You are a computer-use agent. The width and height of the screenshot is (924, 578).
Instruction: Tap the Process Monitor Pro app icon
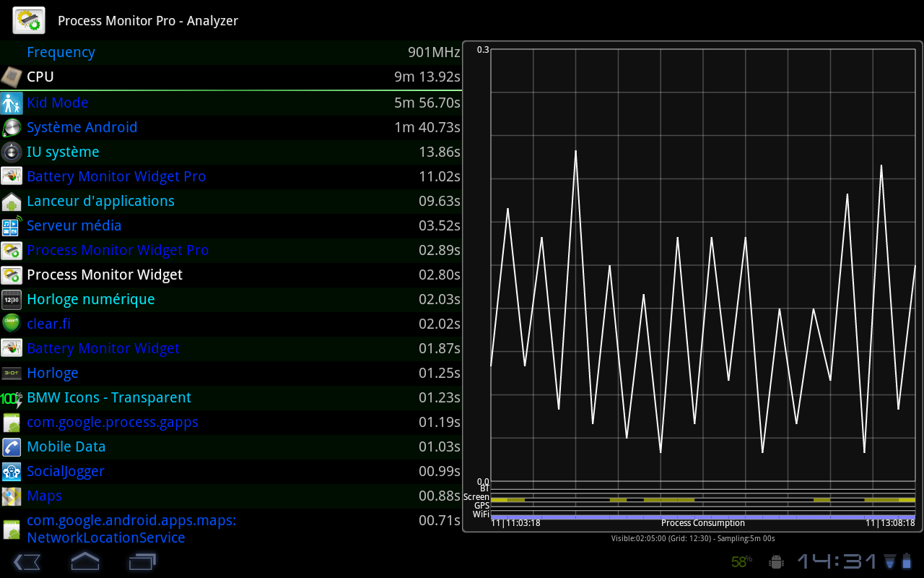(x=29, y=20)
